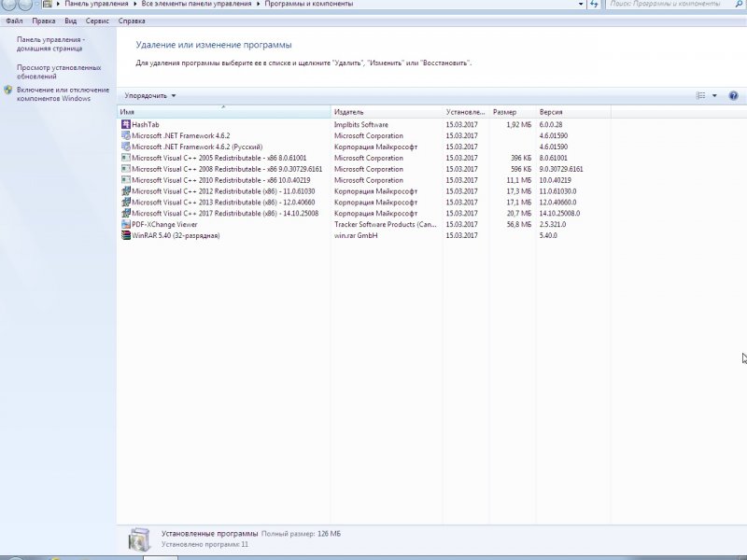Open the Правка menu
The width and height of the screenshot is (747, 560).
pos(43,21)
